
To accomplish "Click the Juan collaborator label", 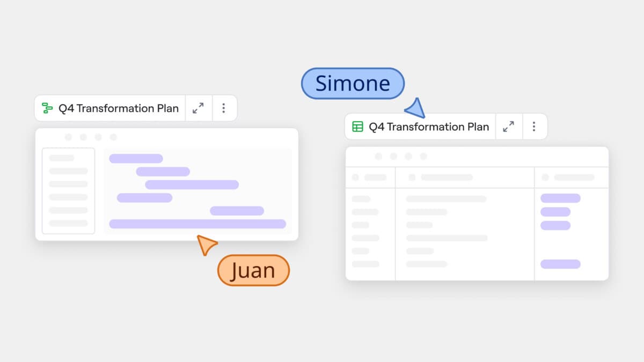I will [x=253, y=270].
